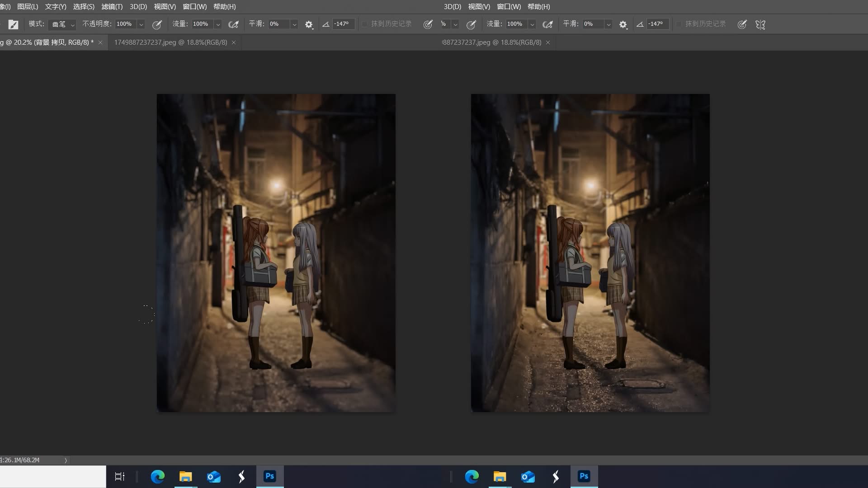The image size is (868, 488).
Task: Open 帮助(H) menu in left window
Action: point(224,7)
